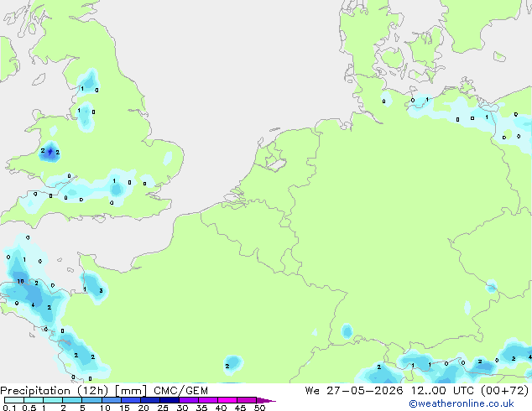Click the legend label '0.1'
The image size is (532, 411).
coord(9,408)
